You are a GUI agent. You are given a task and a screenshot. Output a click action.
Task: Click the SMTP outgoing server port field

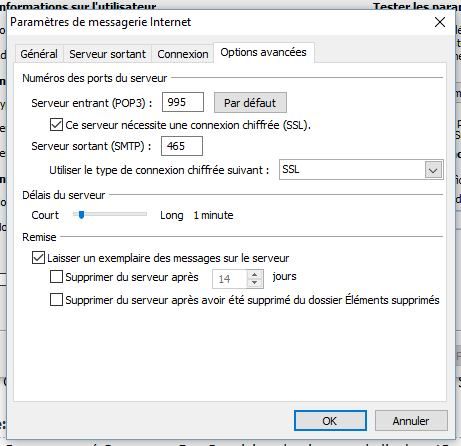pyautogui.click(x=182, y=146)
